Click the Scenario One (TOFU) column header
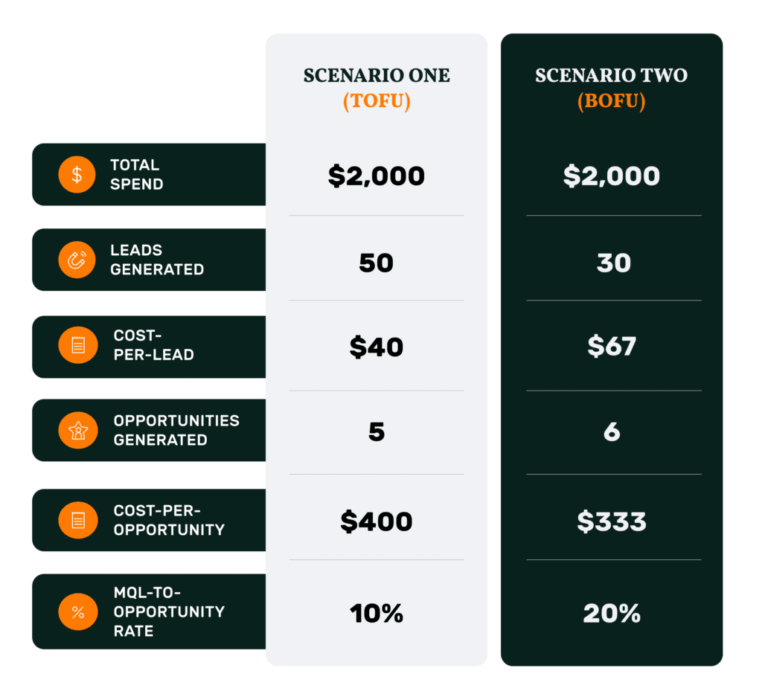 [x=377, y=88]
